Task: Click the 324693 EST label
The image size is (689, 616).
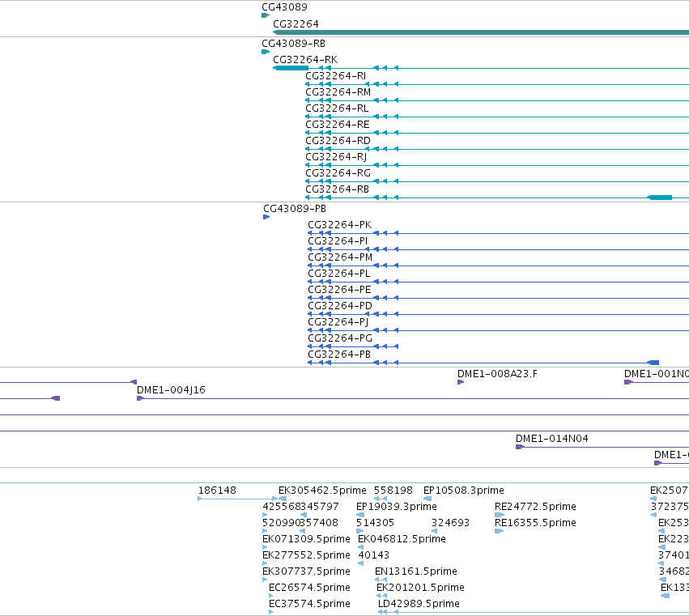Action: point(450,523)
